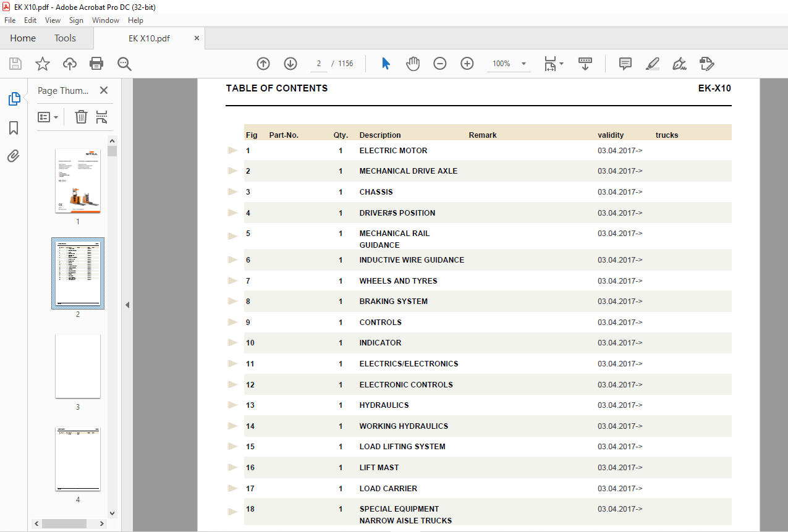788x532 pixels.
Task: Select page 1 thumbnail
Action: tap(78, 181)
